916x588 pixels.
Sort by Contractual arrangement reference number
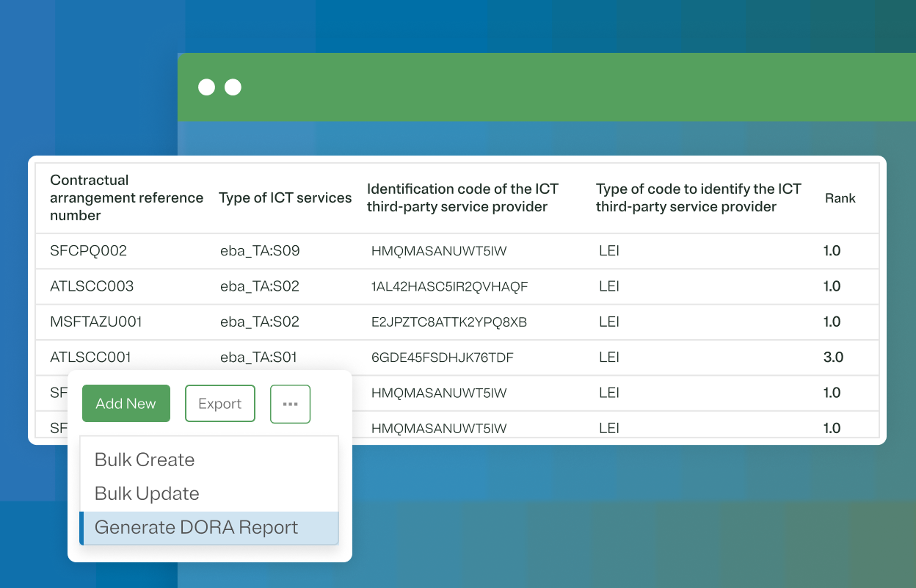[126, 197]
